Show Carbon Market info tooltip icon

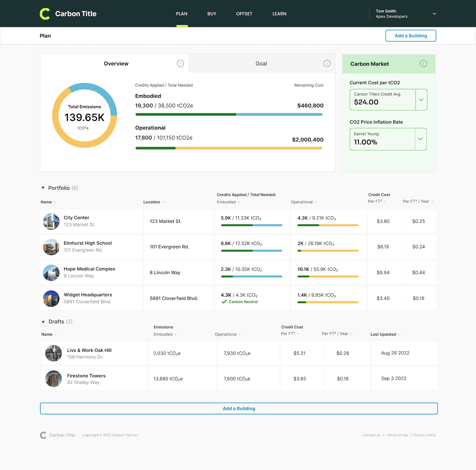click(423, 64)
